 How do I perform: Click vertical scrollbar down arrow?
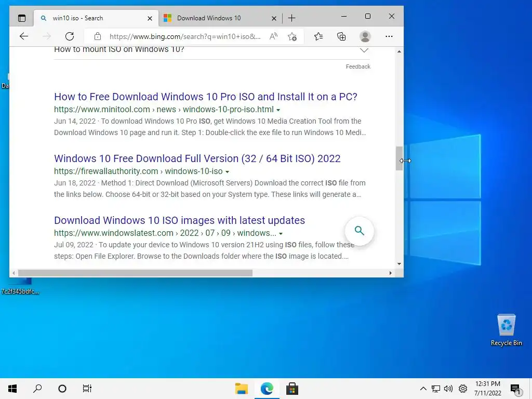tap(399, 263)
